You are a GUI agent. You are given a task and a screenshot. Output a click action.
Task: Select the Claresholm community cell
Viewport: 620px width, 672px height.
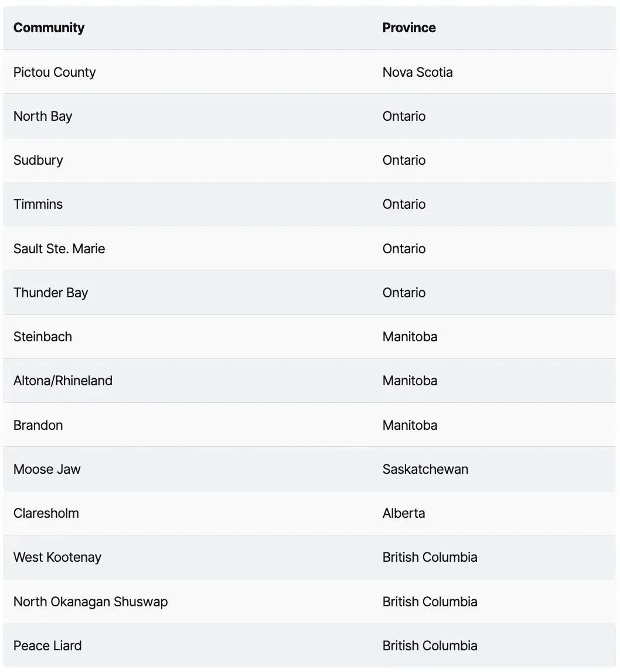point(46,513)
